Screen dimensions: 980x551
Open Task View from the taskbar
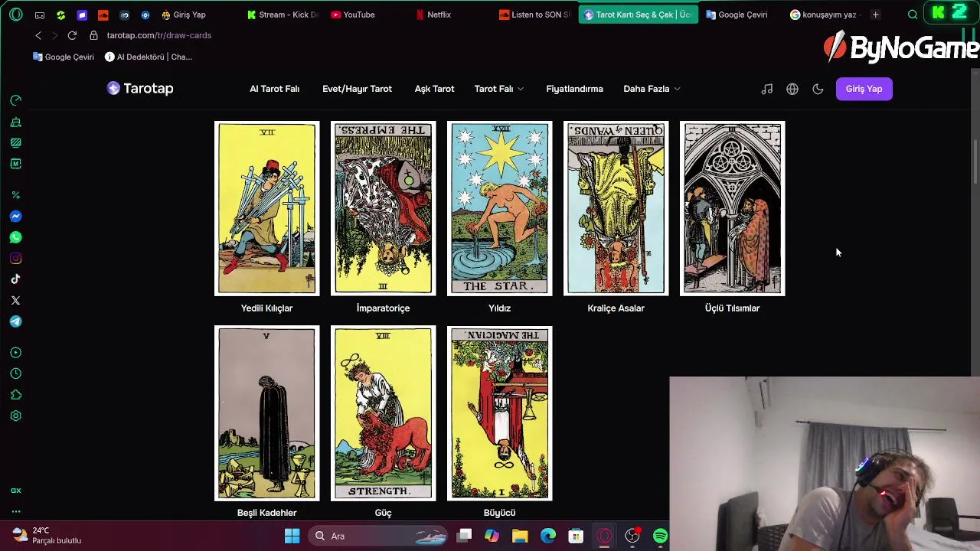click(x=464, y=536)
